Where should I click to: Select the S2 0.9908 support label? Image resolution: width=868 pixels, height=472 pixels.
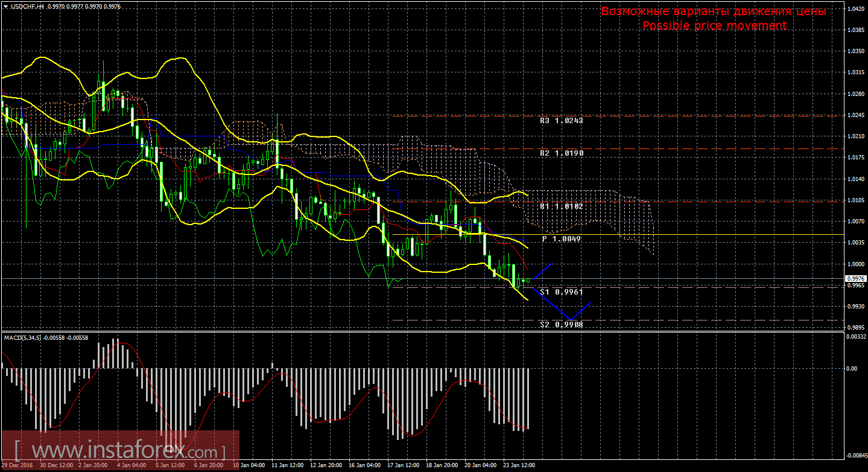point(561,325)
